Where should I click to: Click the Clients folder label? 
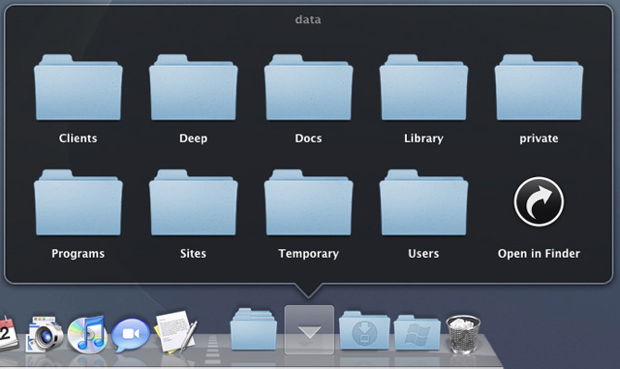[78, 138]
